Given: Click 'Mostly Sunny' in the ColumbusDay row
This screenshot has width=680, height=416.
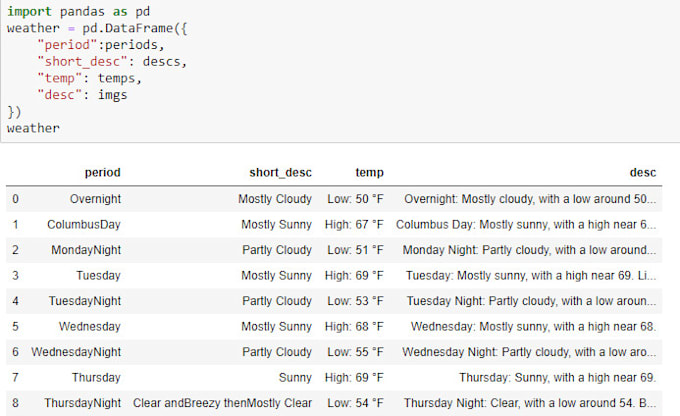Looking at the screenshot, I should [x=276, y=225].
